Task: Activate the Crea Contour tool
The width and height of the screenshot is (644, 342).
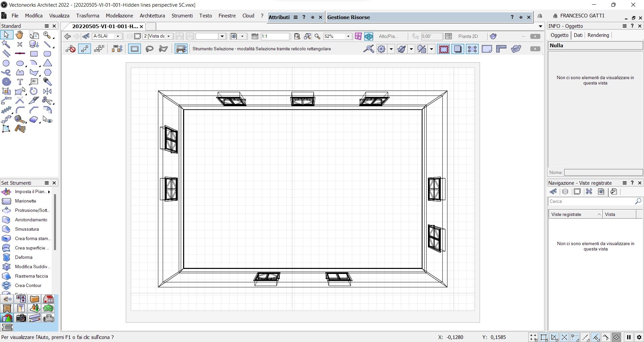Action: [28, 285]
